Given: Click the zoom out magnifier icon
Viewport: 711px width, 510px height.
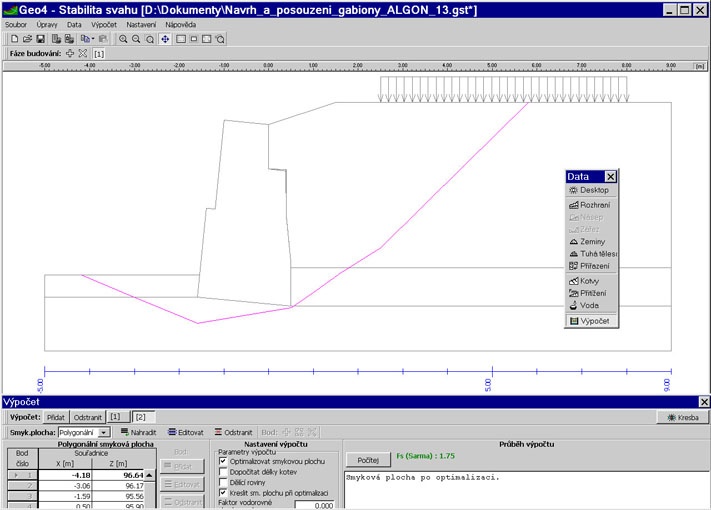Looking at the screenshot, I should click(x=136, y=39).
